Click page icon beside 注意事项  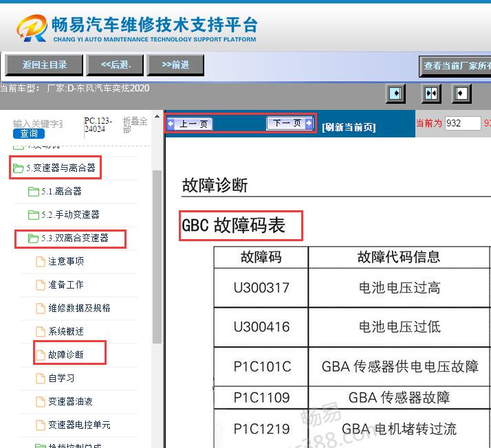41,262
